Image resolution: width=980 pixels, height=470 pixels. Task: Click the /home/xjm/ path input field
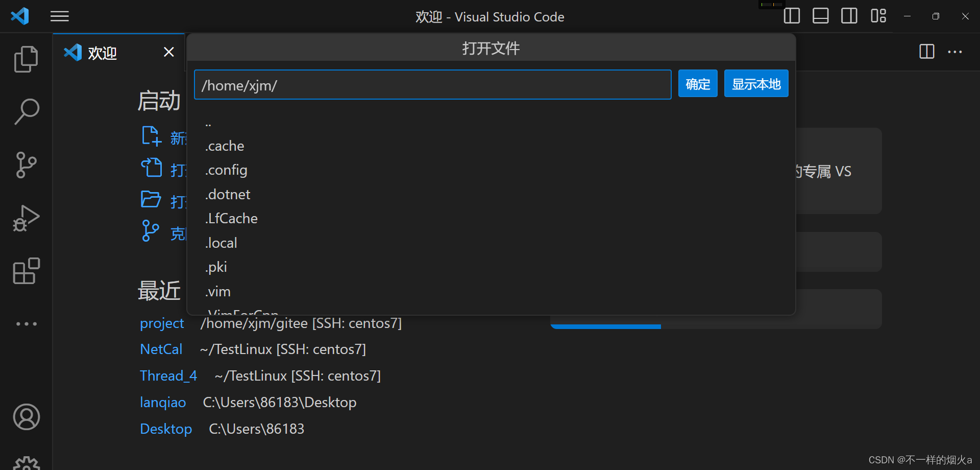(x=432, y=85)
